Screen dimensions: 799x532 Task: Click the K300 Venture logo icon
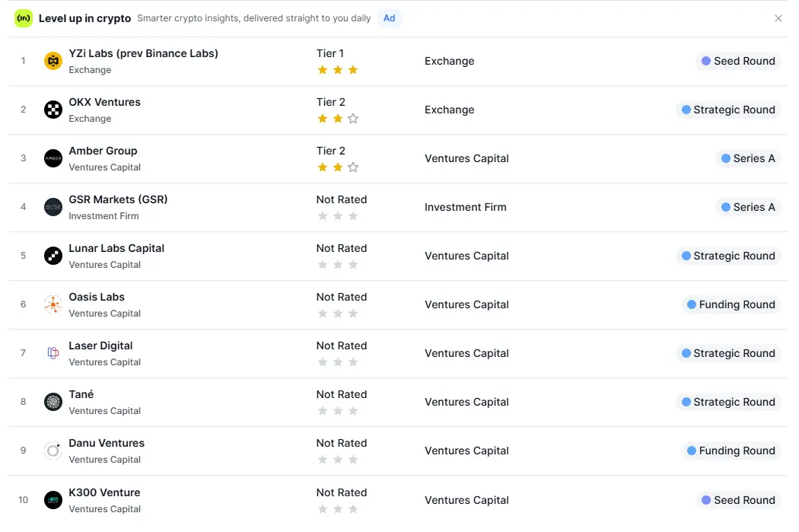[x=53, y=500]
